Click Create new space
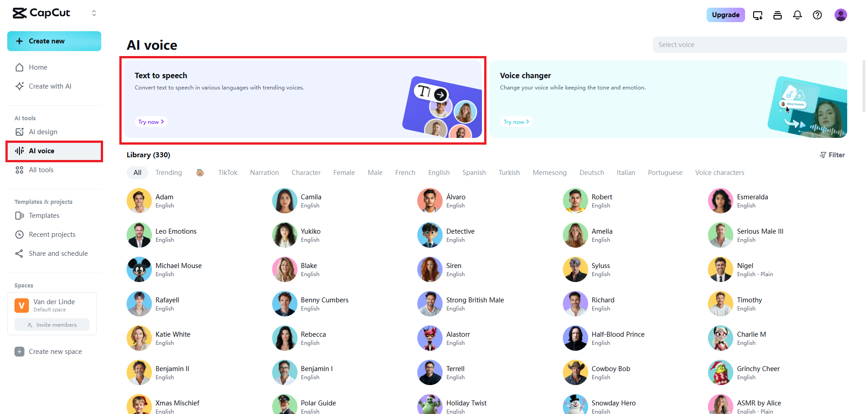This screenshot has width=868, height=414. (x=48, y=352)
